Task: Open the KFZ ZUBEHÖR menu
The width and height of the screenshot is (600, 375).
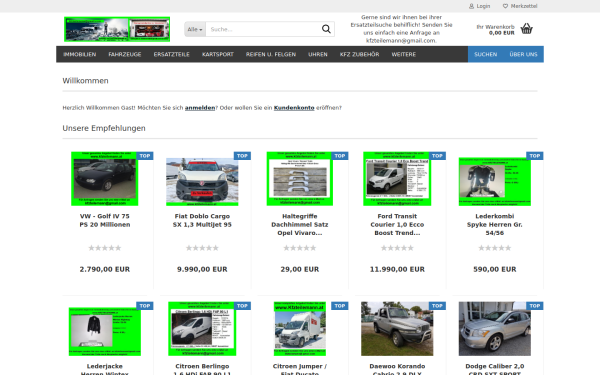Action: click(359, 54)
